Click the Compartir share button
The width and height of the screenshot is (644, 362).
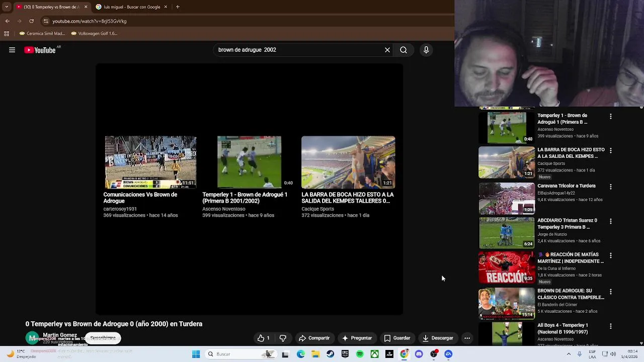click(314, 338)
